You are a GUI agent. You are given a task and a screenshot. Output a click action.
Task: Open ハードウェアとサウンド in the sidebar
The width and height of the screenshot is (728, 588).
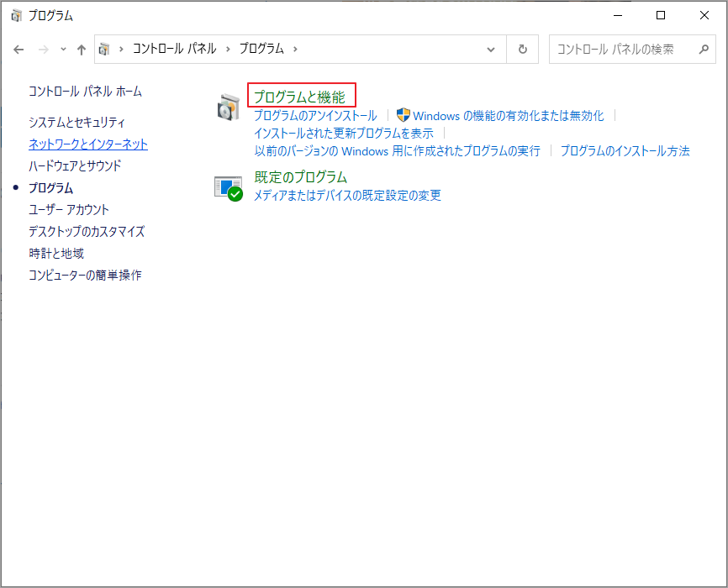tap(75, 165)
